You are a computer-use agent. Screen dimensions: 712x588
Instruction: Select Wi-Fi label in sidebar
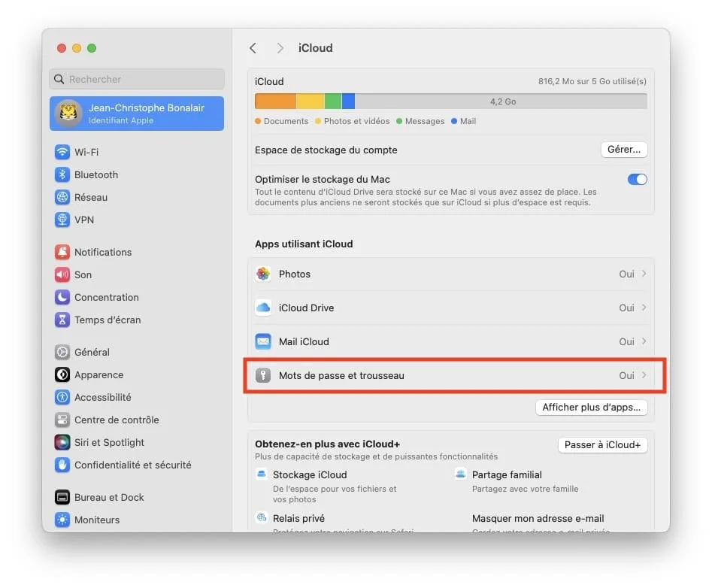[x=86, y=152]
